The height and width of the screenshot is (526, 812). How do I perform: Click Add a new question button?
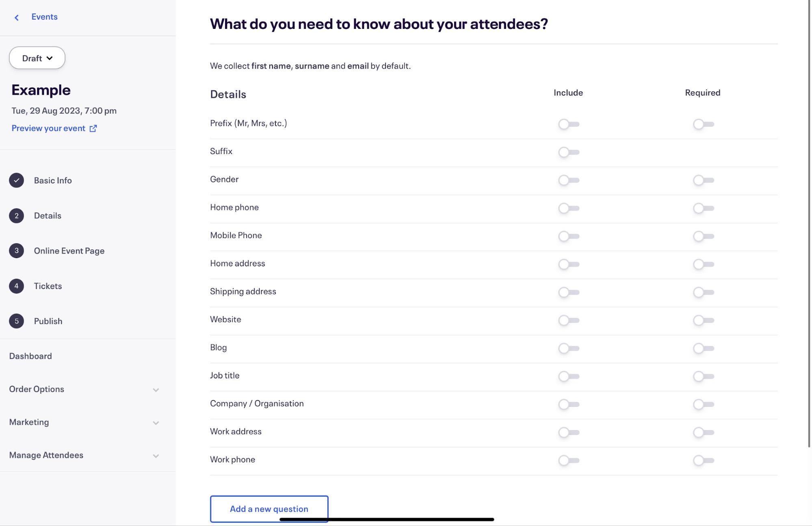[269, 509]
